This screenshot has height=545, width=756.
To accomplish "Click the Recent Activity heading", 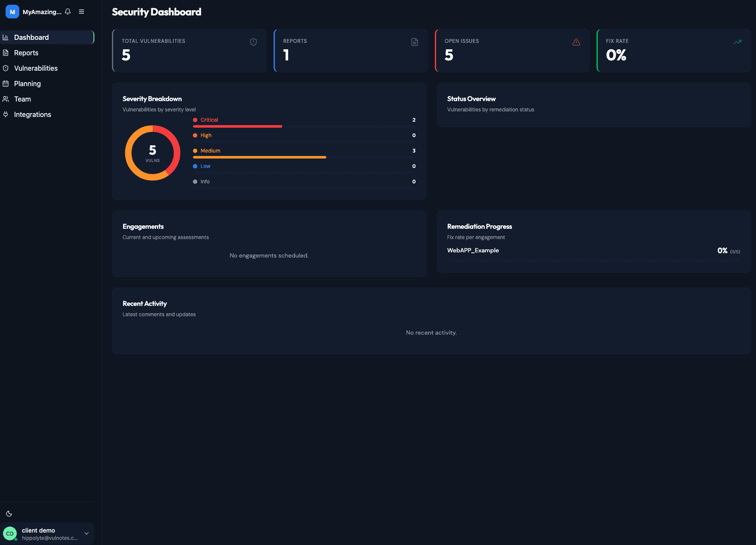I will point(145,304).
